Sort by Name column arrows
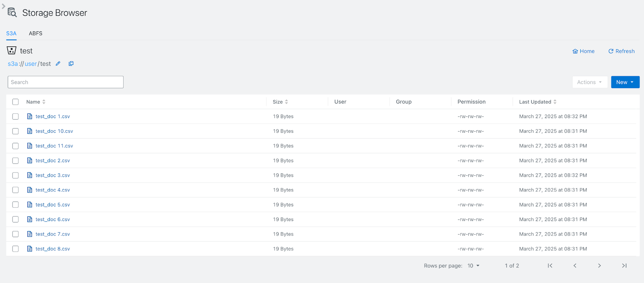 44,102
